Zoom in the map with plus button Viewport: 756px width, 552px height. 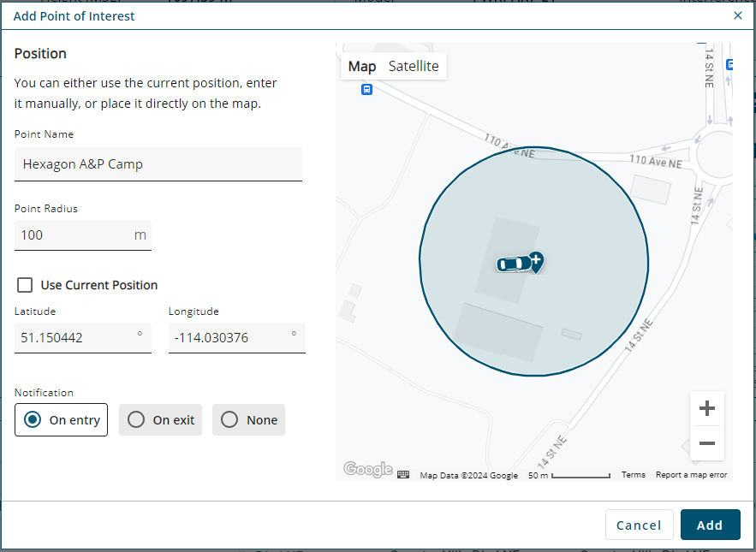[x=707, y=408]
